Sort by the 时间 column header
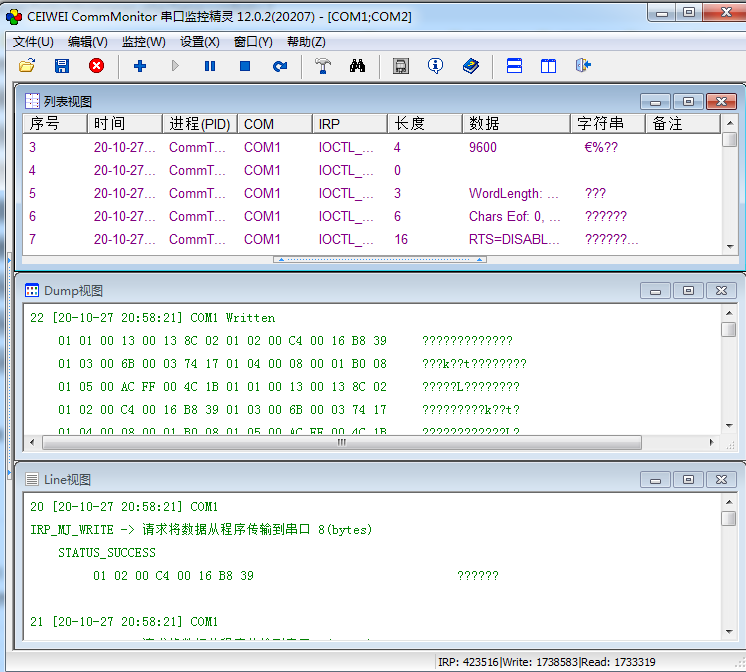 [x=125, y=124]
